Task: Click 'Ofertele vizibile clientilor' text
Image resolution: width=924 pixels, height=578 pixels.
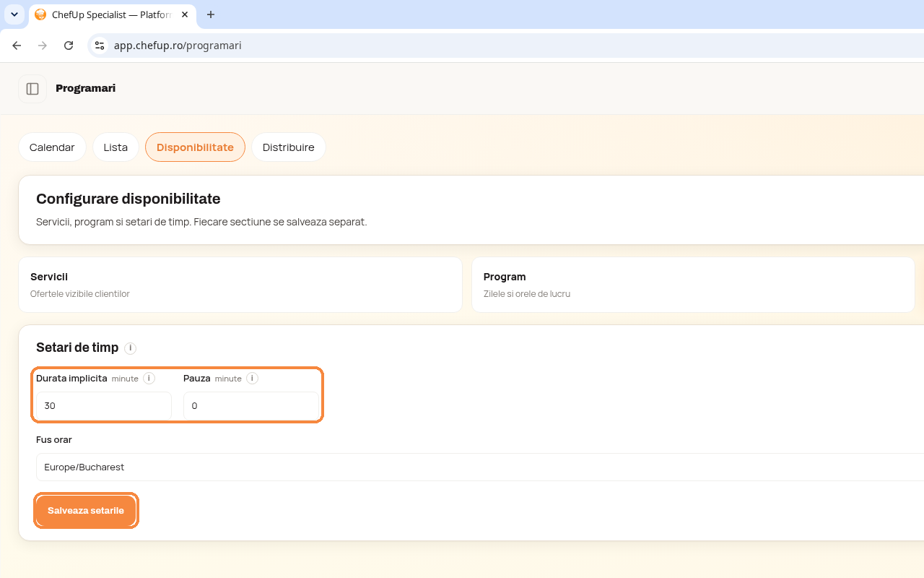Action: tap(80, 294)
